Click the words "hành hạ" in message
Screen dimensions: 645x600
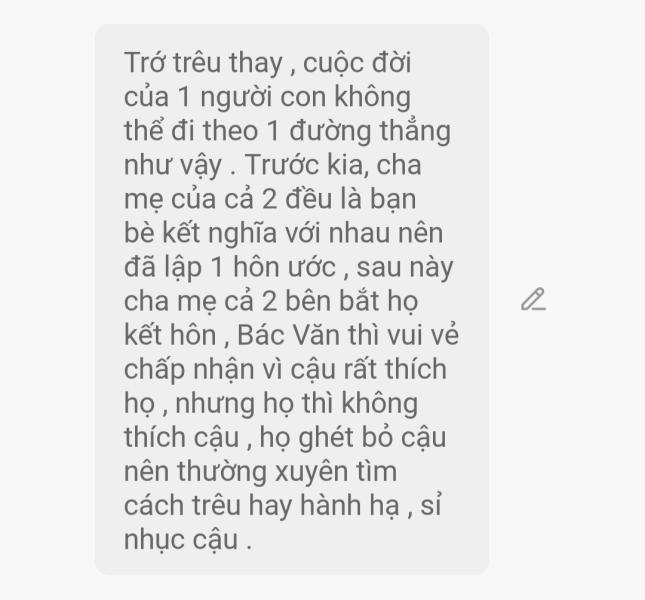350,506
